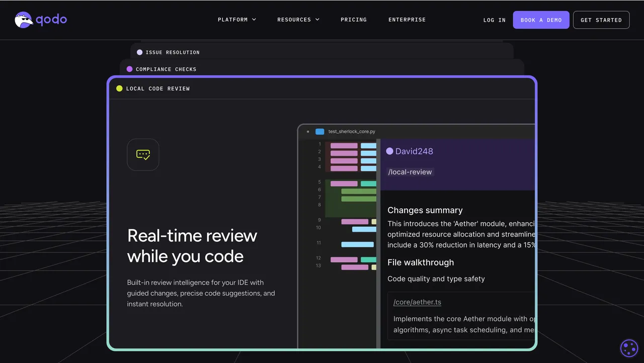
Task: Click the Get Started button
Action: pos(601,20)
